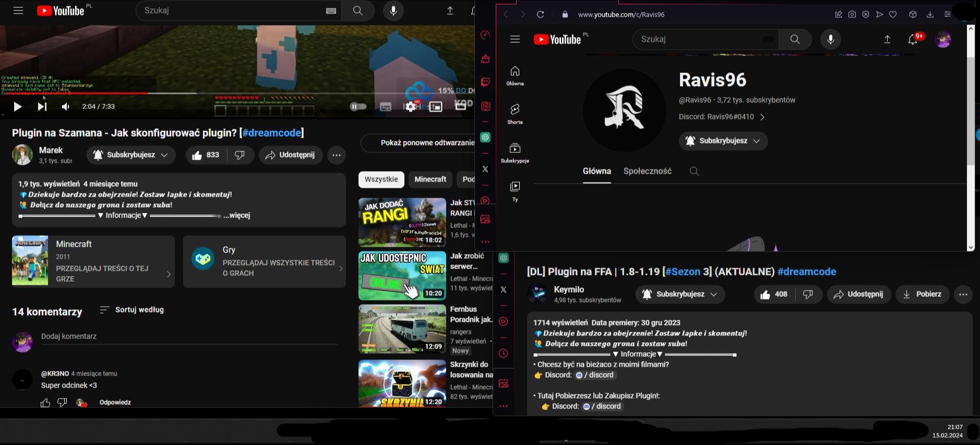The image size is (980, 445).
Task: Open Marek's channel avatar
Action: coord(22,155)
